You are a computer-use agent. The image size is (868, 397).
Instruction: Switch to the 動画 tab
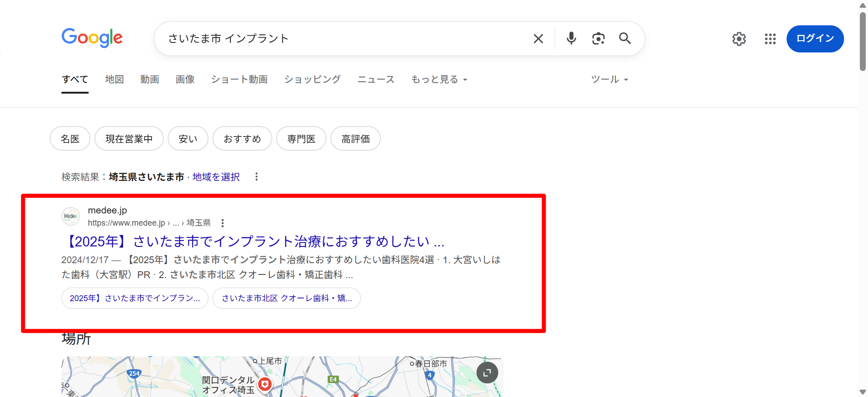(150, 79)
